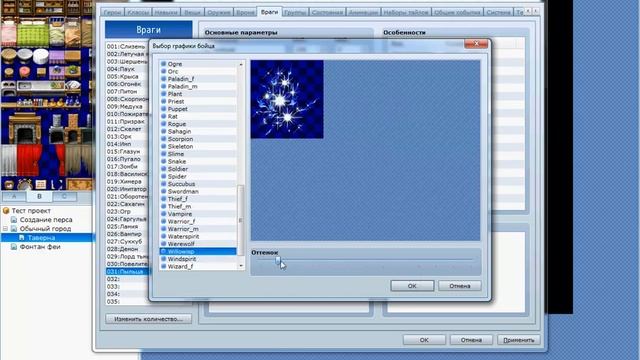This screenshot has width=640, height=360.
Task: Pick Snake in the graphic list
Action: [x=198, y=161]
